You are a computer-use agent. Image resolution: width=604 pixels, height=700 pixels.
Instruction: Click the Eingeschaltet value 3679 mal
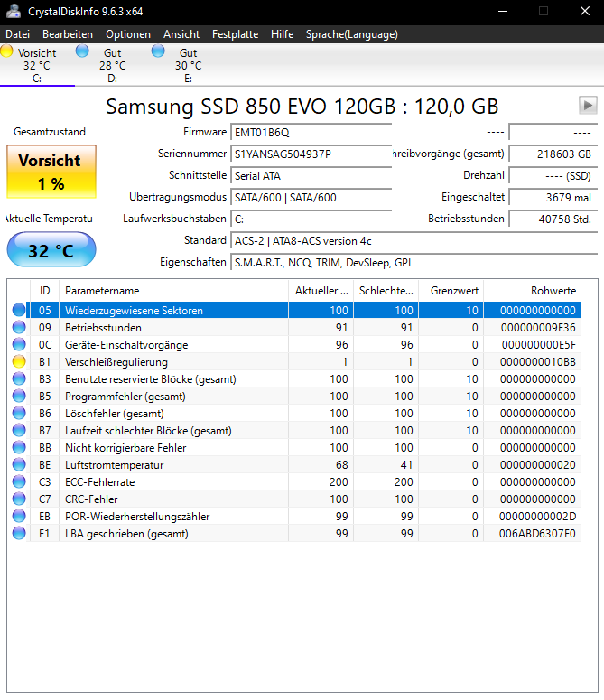(553, 197)
